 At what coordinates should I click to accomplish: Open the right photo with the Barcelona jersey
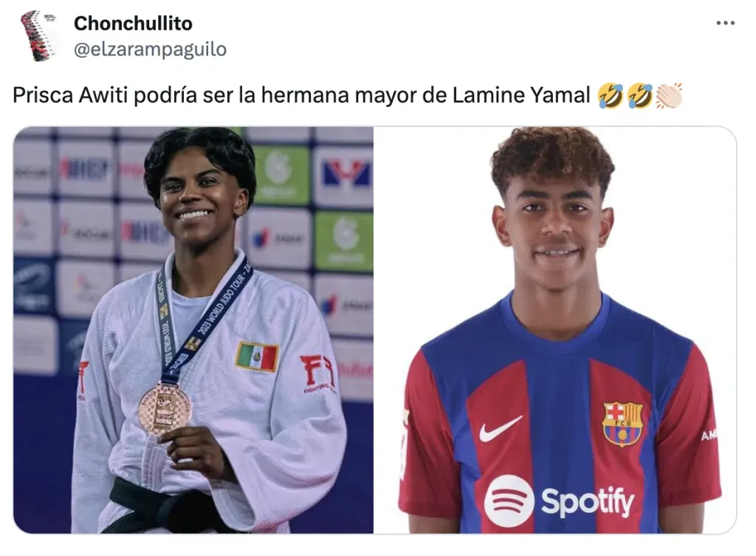click(x=555, y=330)
